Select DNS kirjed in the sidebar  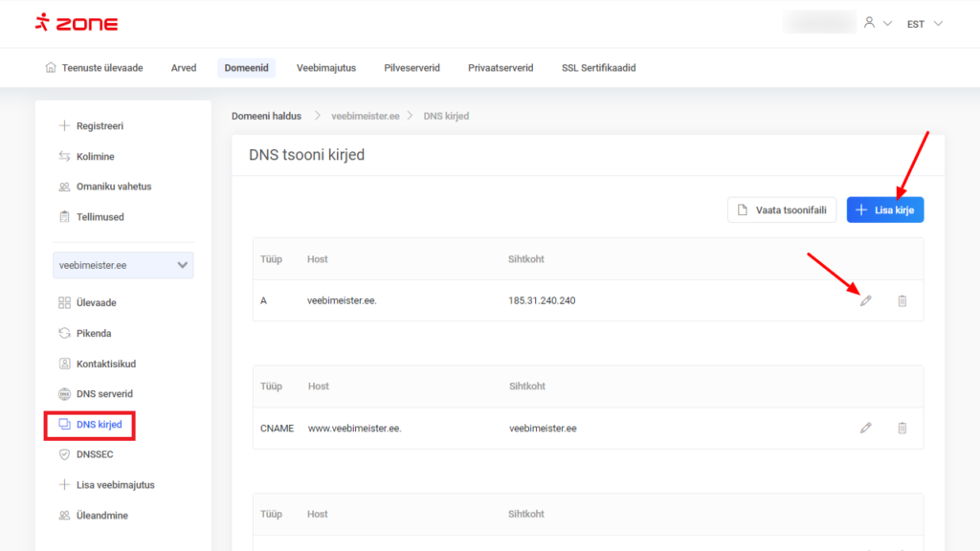coord(100,425)
